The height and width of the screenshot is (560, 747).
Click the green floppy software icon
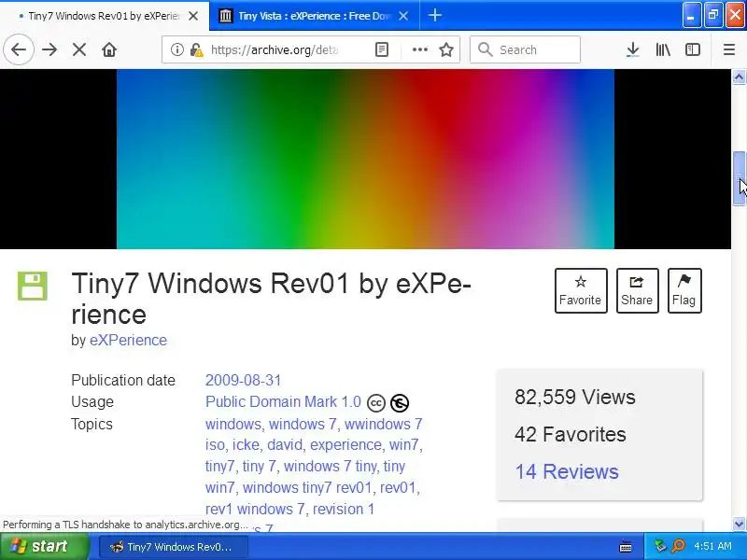(x=33, y=287)
